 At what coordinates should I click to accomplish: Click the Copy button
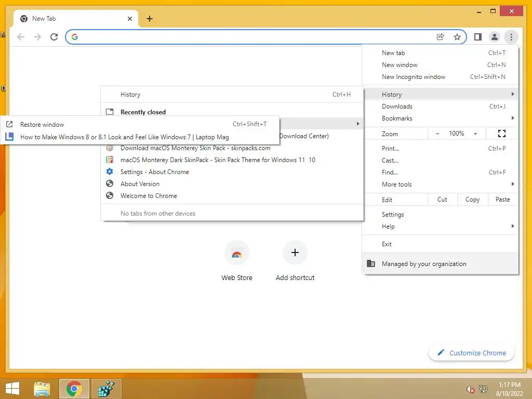[x=472, y=199]
